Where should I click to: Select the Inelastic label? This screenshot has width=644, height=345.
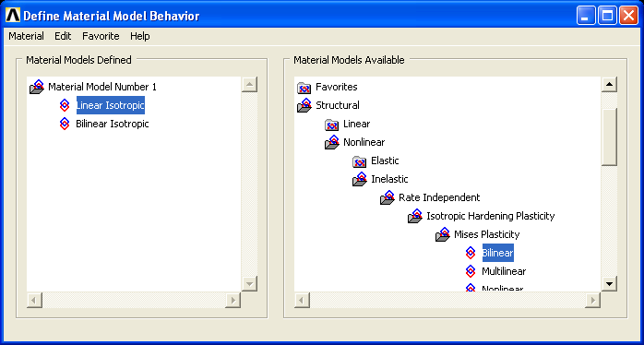(x=389, y=180)
